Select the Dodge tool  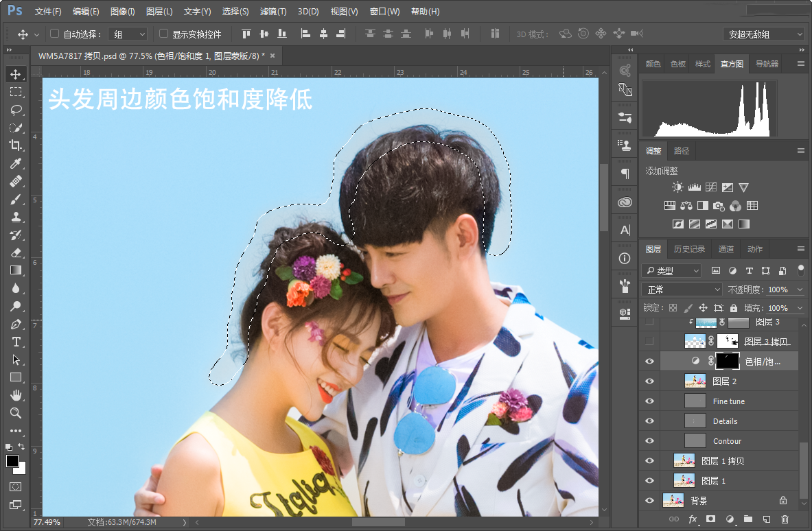(16, 306)
